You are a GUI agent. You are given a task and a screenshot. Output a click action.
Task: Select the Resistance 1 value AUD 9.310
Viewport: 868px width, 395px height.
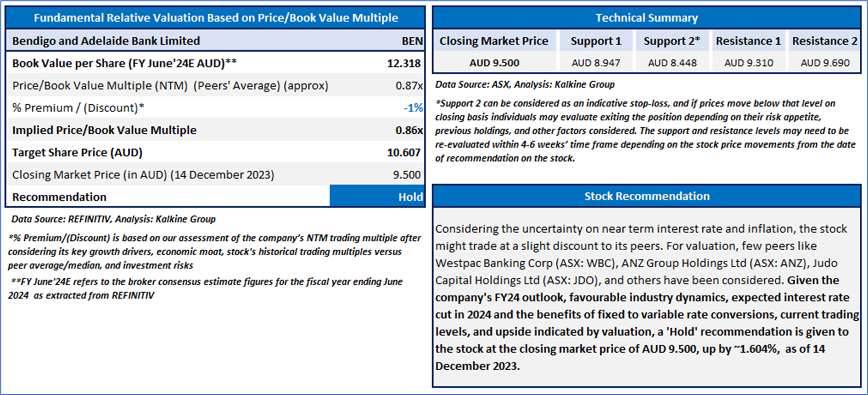point(748,63)
